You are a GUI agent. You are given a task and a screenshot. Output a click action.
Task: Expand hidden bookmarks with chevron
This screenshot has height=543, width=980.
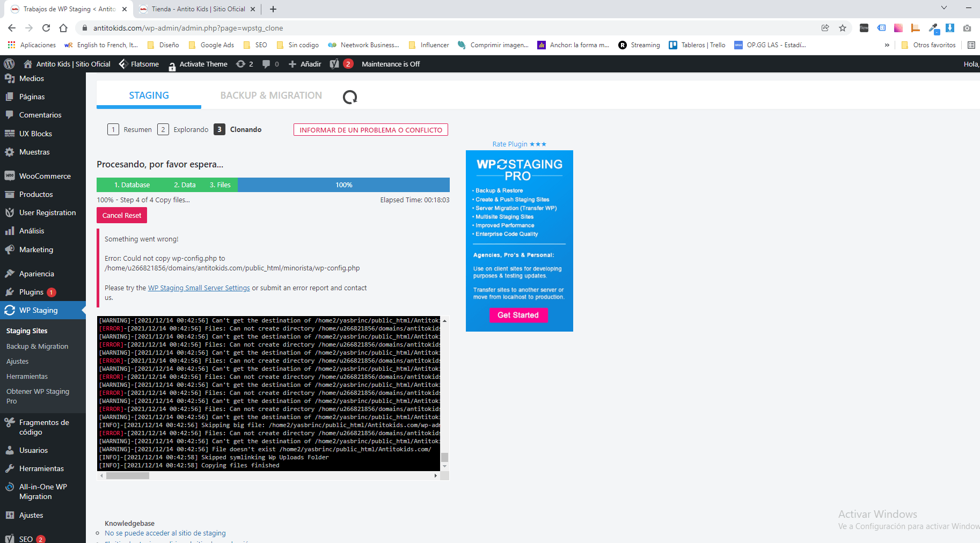[x=887, y=45]
